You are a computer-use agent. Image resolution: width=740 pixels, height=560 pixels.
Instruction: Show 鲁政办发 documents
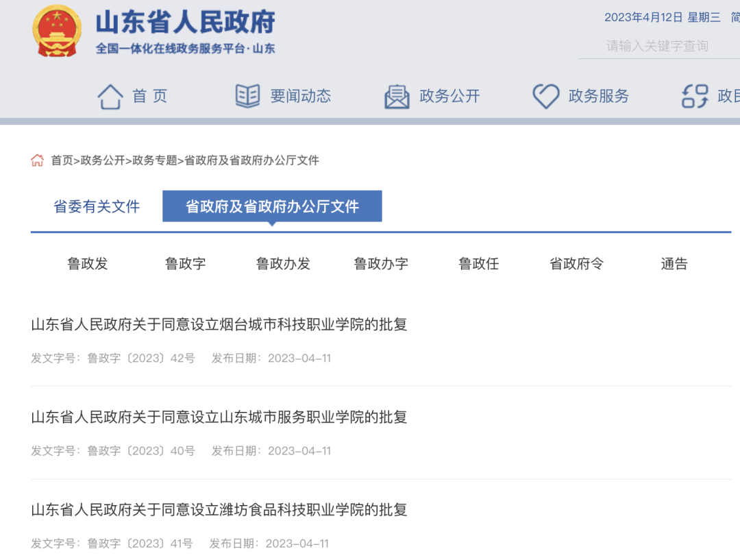click(x=283, y=264)
